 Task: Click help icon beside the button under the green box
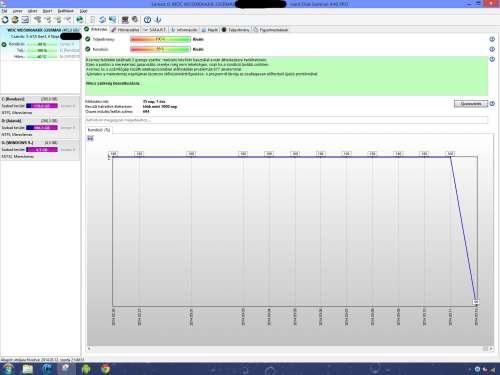(492, 104)
